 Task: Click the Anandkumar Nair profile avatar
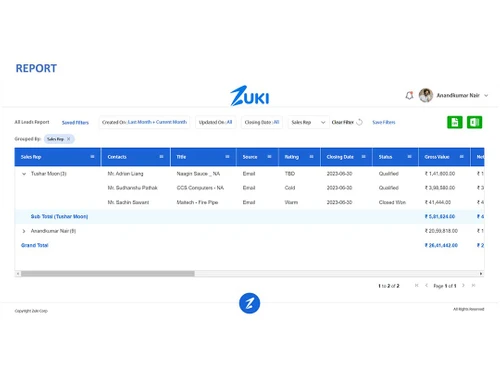pos(426,95)
